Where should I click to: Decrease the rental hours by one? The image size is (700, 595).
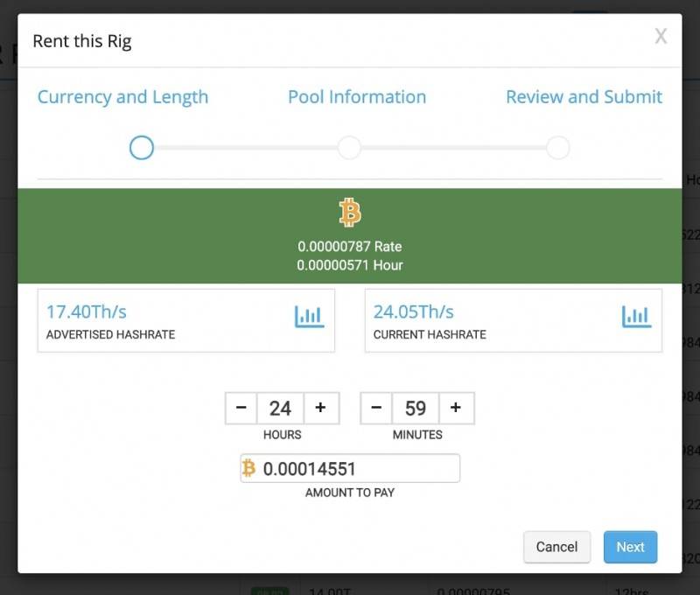click(x=241, y=408)
